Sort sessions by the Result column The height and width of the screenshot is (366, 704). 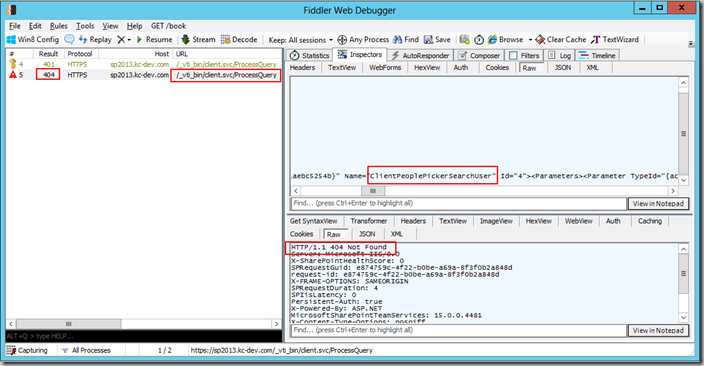[48, 54]
